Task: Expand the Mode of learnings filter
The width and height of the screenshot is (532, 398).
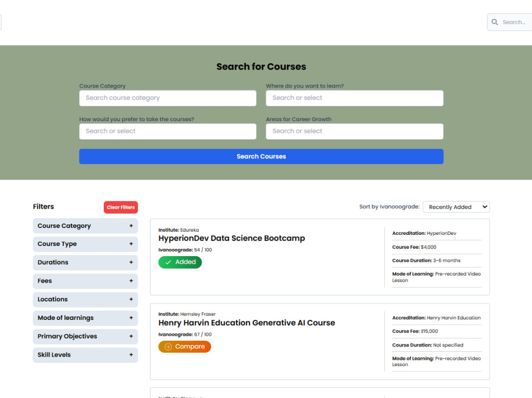Action: pyautogui.click(x=85, y=318)
